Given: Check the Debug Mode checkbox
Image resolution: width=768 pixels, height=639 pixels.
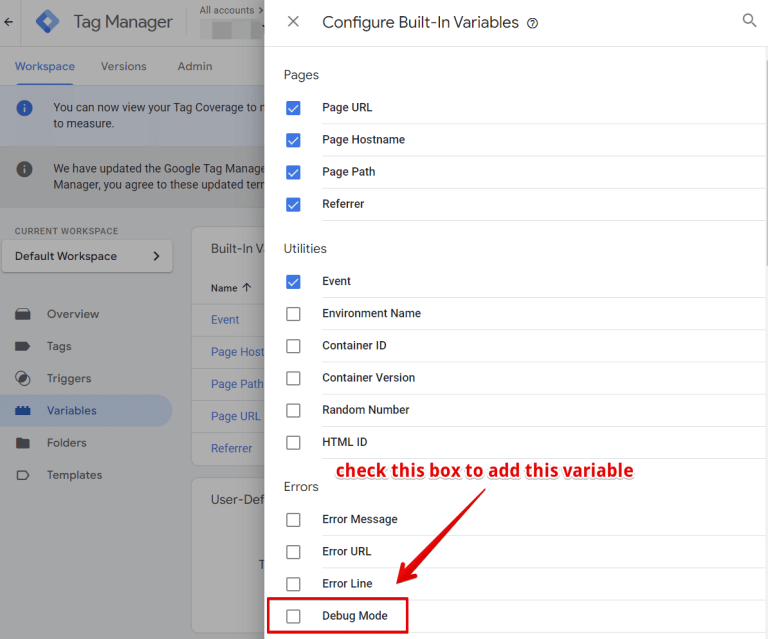Looking at the screenshot, I should tap(293, 616).
